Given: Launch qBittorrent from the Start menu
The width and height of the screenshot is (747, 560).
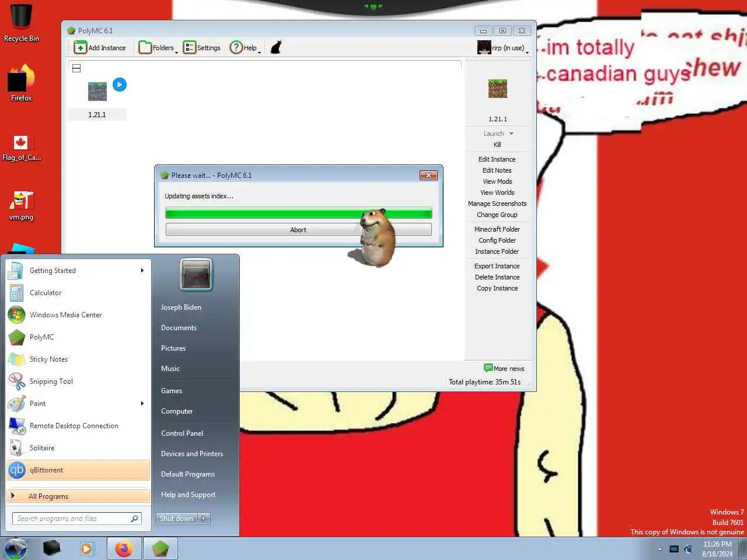Looking at the screenshot, I should tap(78, 470).
